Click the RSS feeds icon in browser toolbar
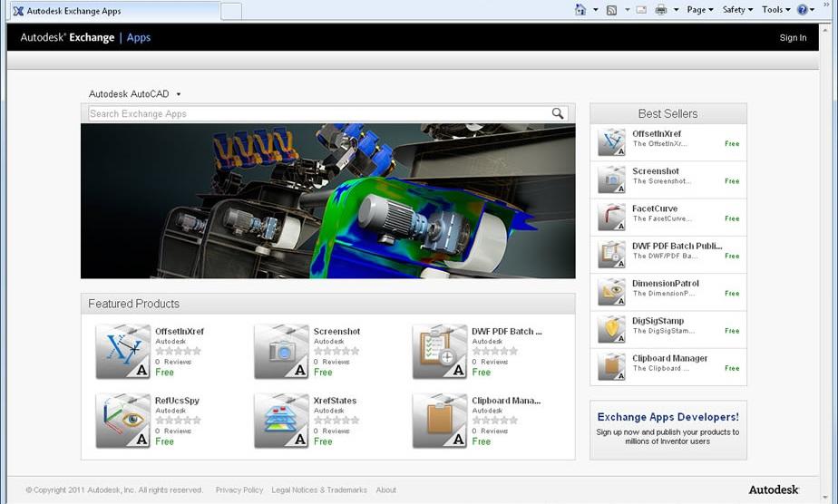This screenshot has width=838, height=504. [x=611, y=10]
